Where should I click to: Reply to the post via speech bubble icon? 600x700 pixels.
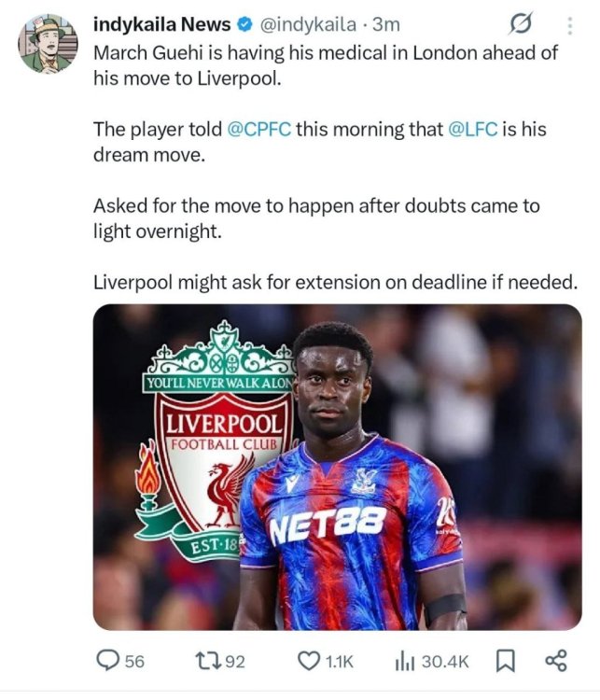click(110, 661)
